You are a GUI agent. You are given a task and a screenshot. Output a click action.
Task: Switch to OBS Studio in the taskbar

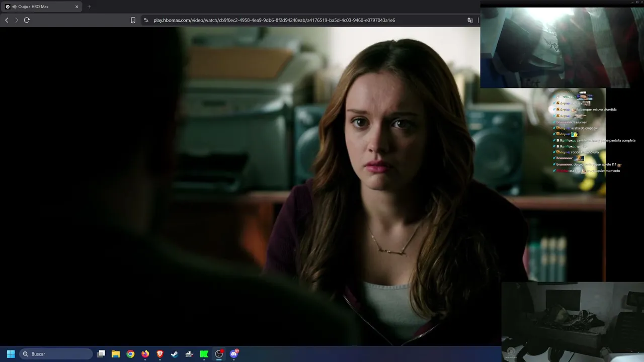pos(219,354)
